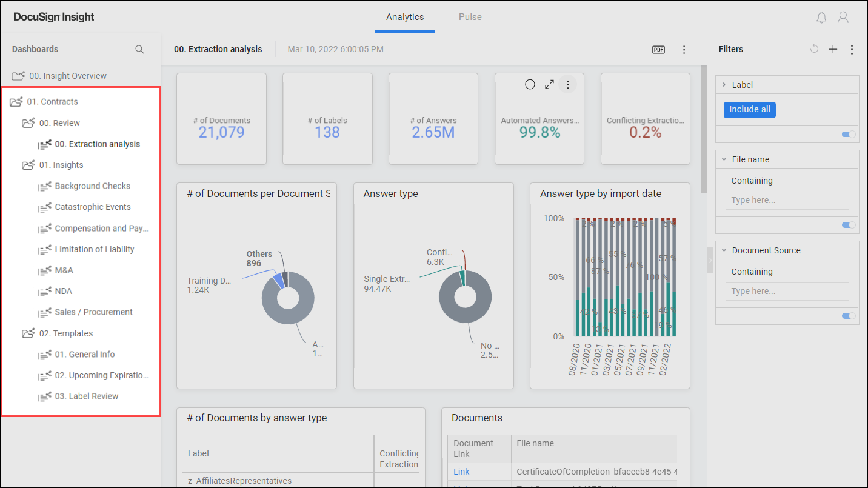The height and width of the screenshot is (488, 868).
Task: Click the notifications bell icon
Action: click(x=821, y=18)
